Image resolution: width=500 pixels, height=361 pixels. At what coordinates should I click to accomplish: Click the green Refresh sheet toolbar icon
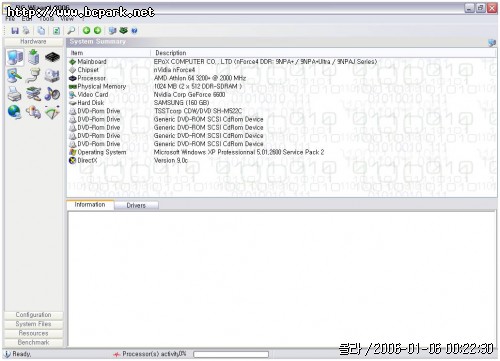click(x=56, y=31)
